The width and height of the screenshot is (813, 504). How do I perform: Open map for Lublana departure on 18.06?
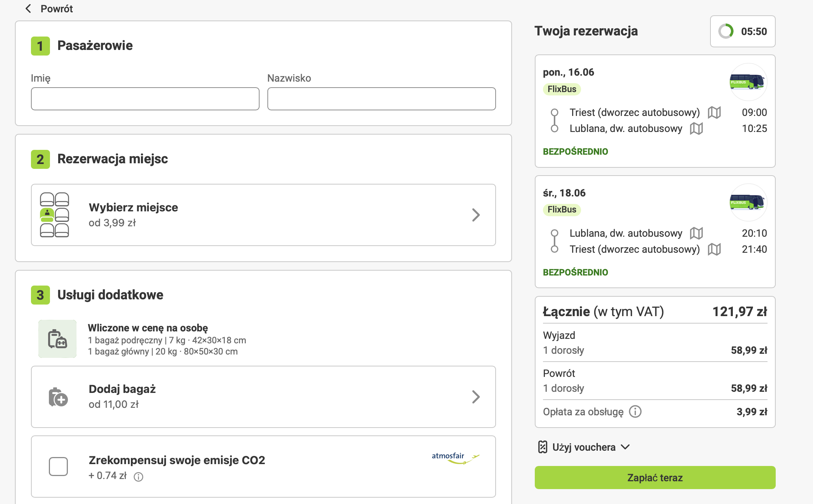click(x=696, y=233)
